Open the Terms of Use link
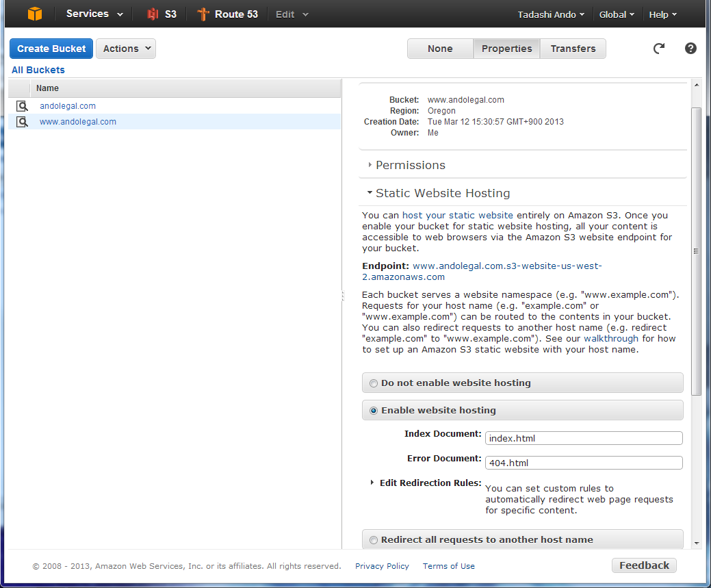Viewport: 711px width, 588px height. [x=448, y=566]
